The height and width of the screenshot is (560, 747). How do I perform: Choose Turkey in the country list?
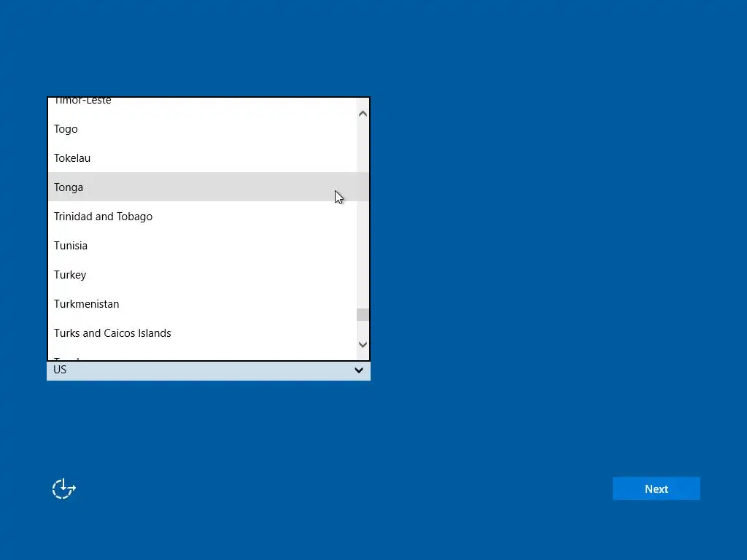click(x=203, y=274)
